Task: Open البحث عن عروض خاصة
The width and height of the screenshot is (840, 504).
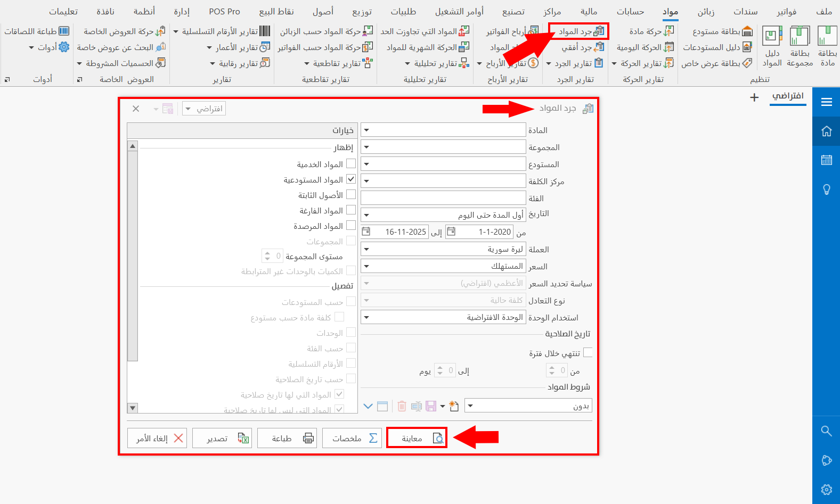Action: [121, 47]
